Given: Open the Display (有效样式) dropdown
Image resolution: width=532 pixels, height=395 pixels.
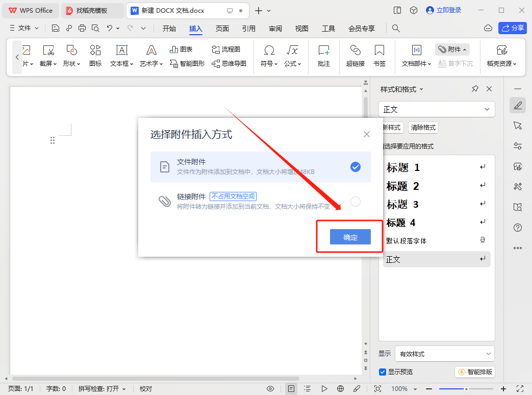Looking at the screenshot, I should coord(445,354).
